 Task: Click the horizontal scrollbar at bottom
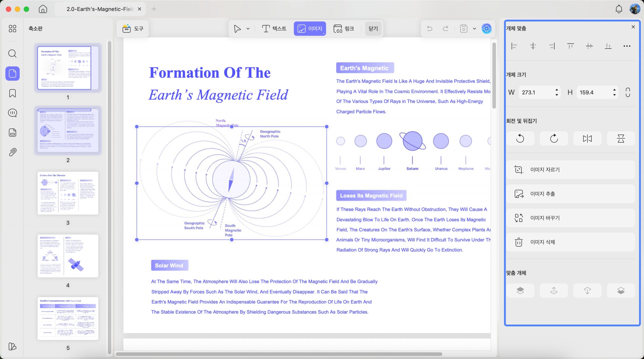point(279,354)
